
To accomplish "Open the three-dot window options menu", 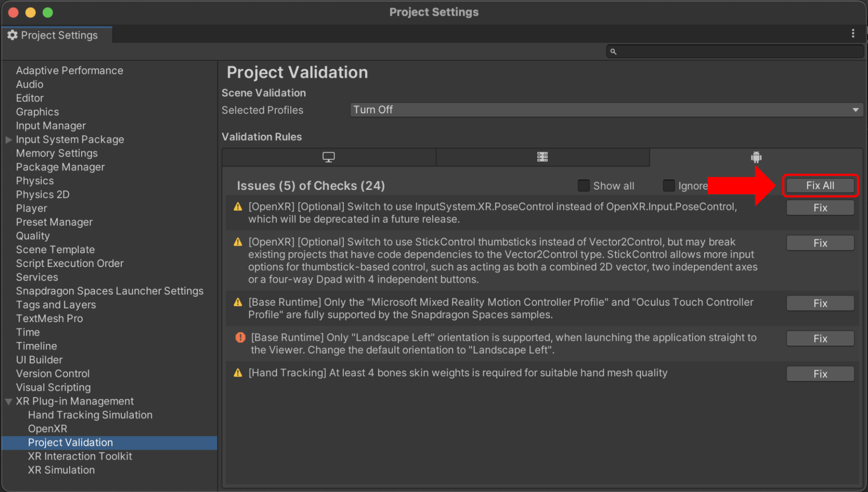I will (x=853, y=33).
